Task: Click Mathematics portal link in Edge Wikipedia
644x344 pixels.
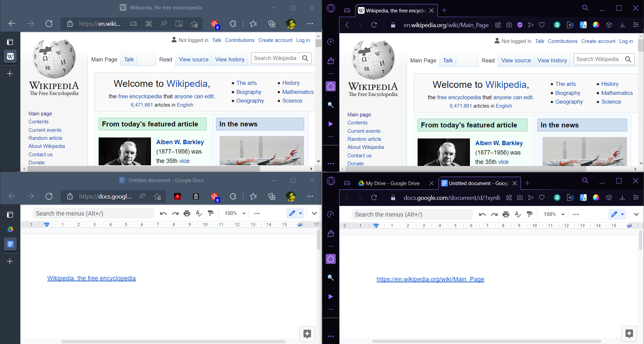Action: pyautogui.click(x=298, y=92)
